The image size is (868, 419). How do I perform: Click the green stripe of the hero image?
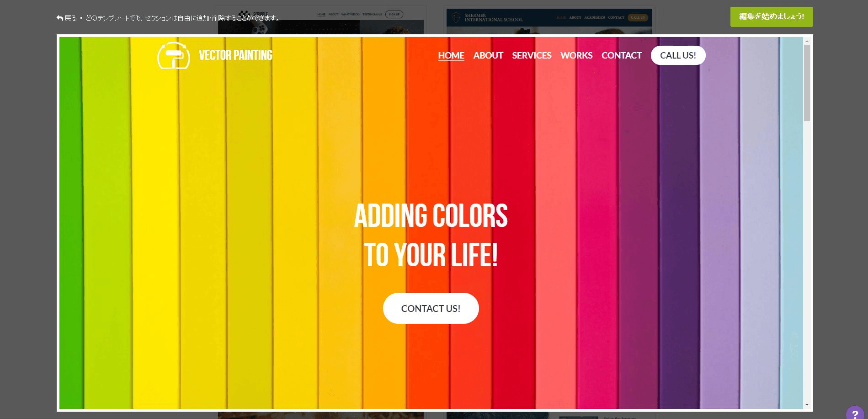(x=70, y=229)
